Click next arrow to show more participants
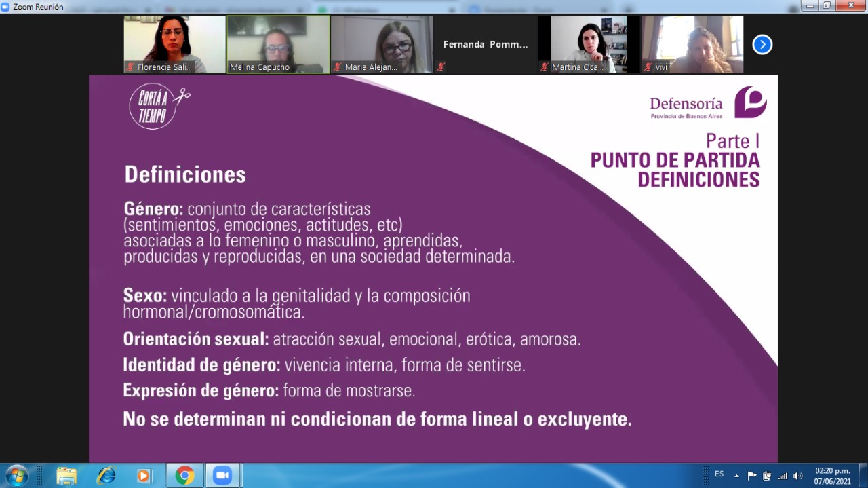The image size is (868, 488). click(762, 45)
